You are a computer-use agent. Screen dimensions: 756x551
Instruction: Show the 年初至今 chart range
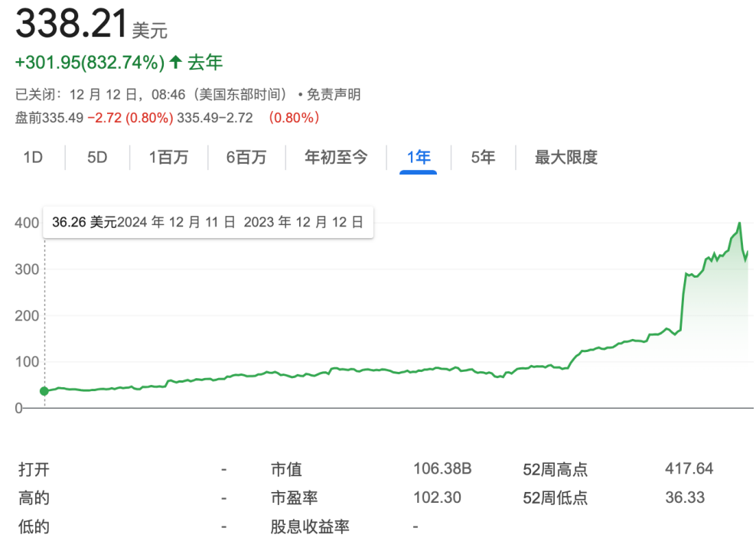[x=336, y=158]
